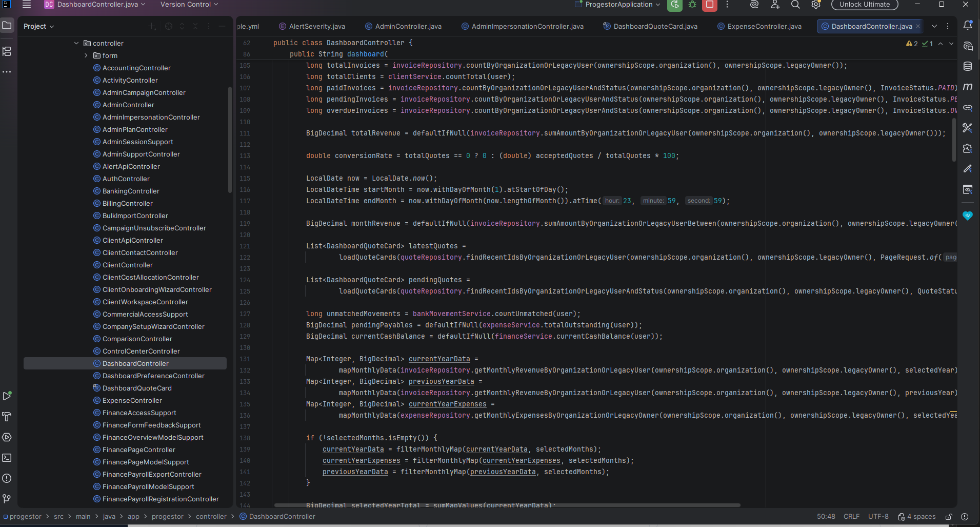Open Maven tool window 'm' icon
Viewport: 980px width, 527px height.
pos(968,87)
